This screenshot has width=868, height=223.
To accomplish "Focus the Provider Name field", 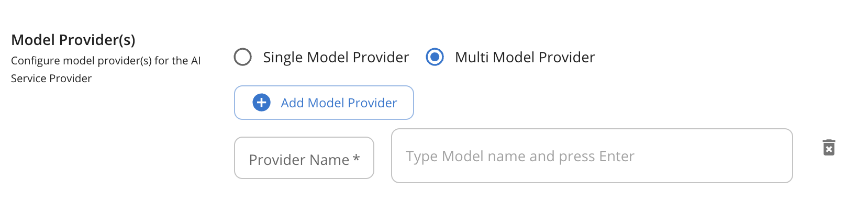I will click(x=304, y=158).
